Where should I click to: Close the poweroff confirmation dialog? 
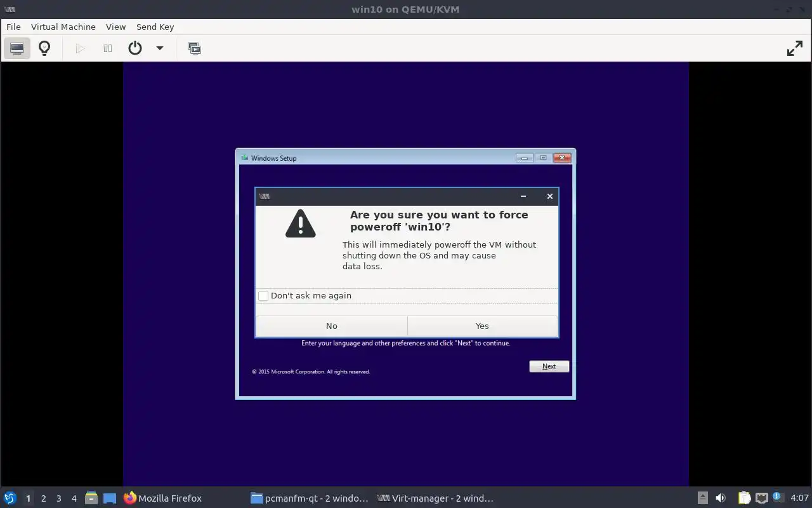pos(550,196)
